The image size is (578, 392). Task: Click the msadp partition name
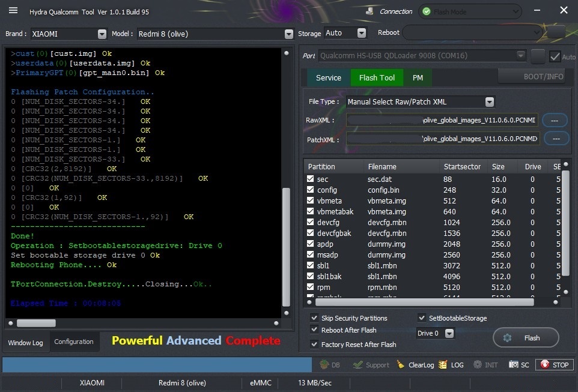tap(327, 255)
